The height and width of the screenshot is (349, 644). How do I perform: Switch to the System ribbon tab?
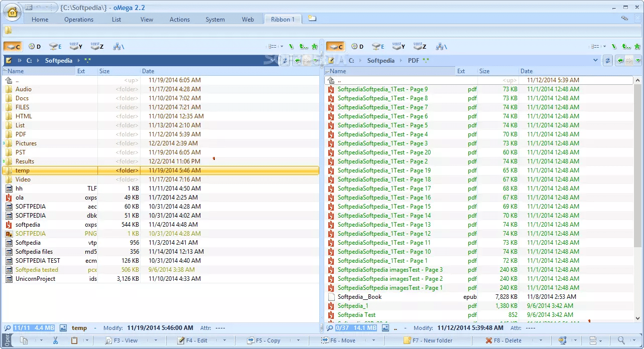(215, 20)
